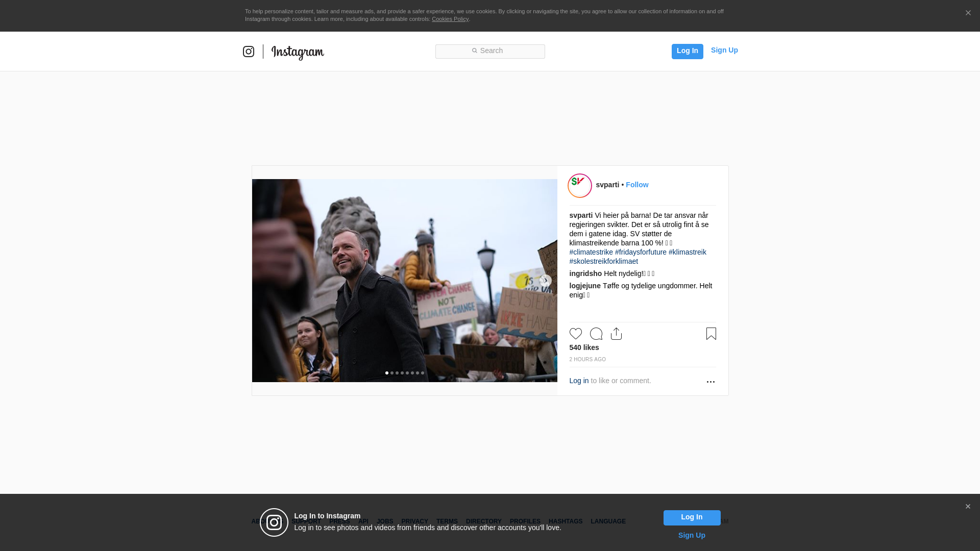The width and height of the screenshot is (980, 551).
Task: Save the post with the bookmark icon
Action: [710, 334]
